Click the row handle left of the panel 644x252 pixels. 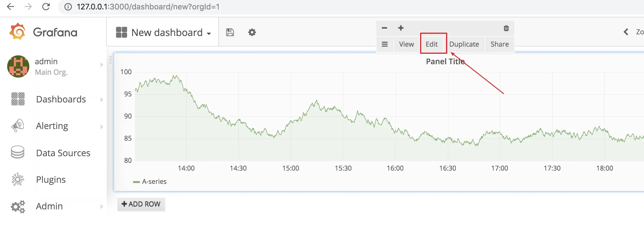111,60
